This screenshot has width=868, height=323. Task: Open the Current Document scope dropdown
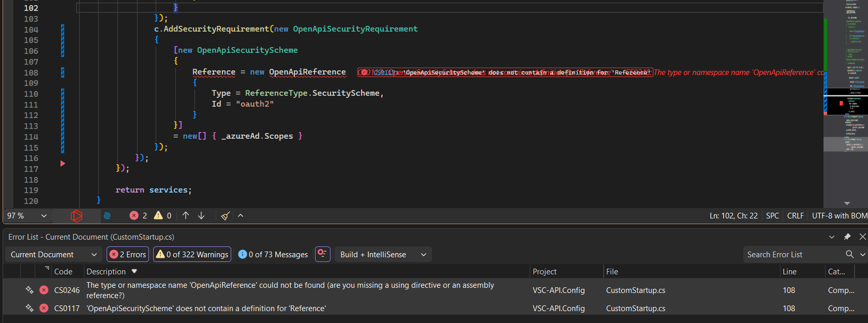(x=53, y=255)
